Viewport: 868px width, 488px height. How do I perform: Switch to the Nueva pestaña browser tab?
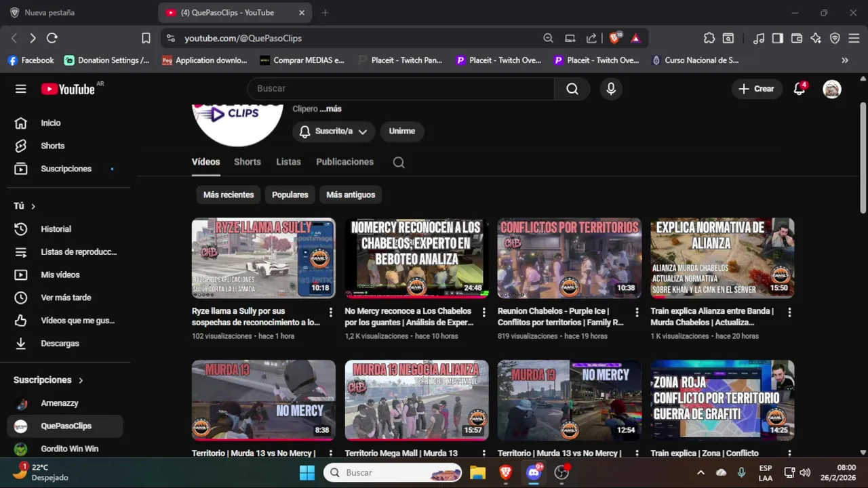(x=78, y=13)
